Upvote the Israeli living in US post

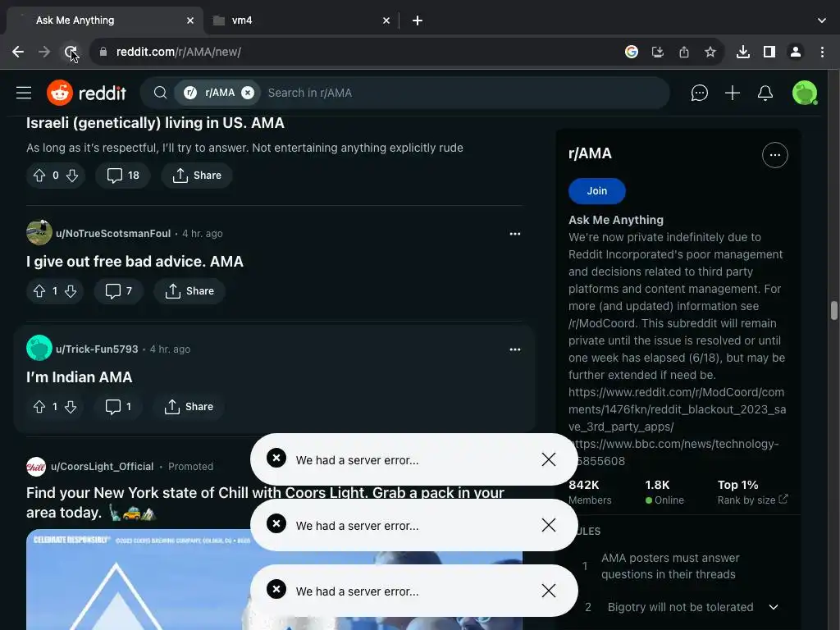pos(39,176)
